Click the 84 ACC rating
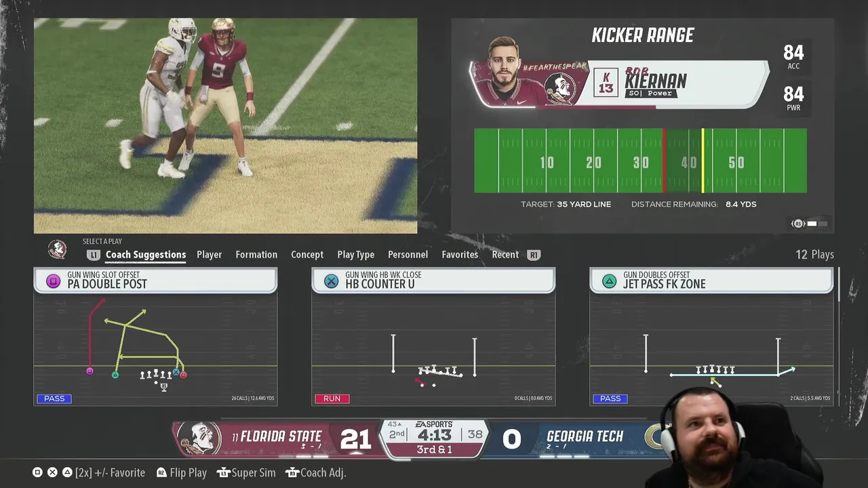The image size is (868, 488). tap(793, 57)
